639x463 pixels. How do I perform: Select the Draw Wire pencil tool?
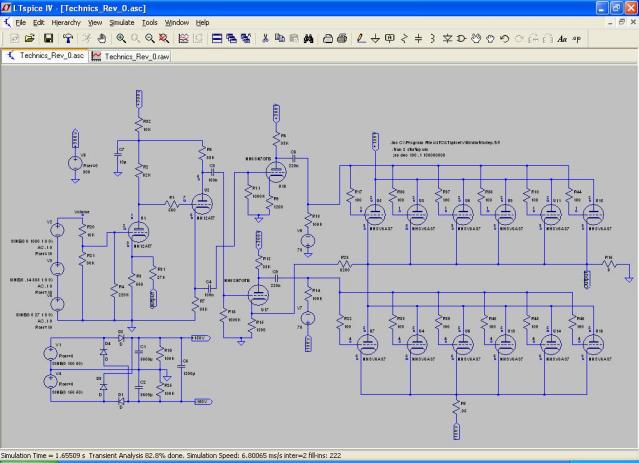pyautogui.click(x=361, y=39)
